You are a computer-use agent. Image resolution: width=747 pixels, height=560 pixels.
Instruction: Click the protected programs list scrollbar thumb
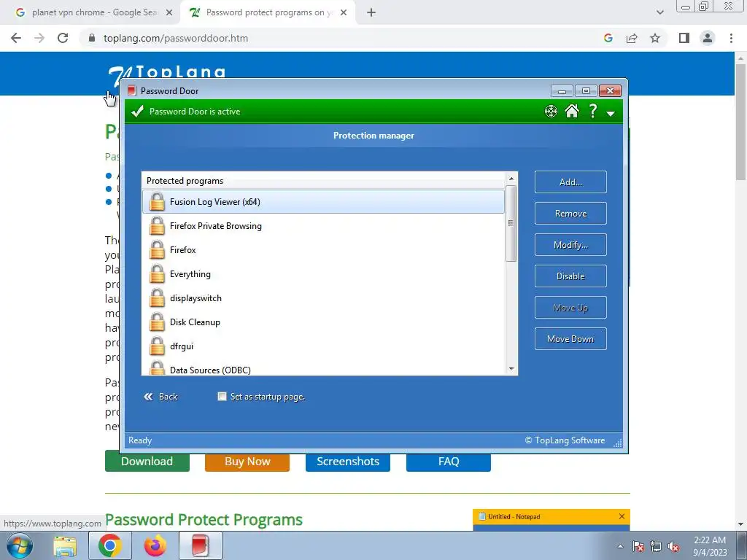pos(511,223)
